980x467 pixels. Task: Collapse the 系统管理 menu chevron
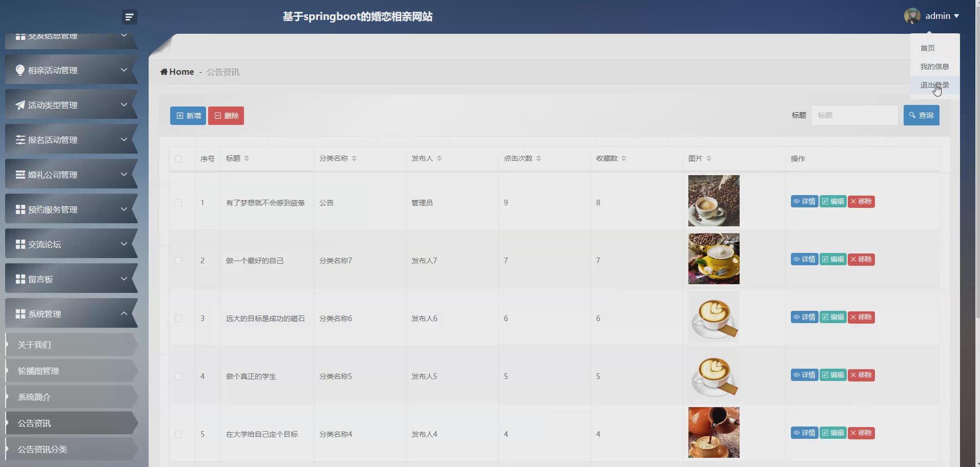coord(124,313)
